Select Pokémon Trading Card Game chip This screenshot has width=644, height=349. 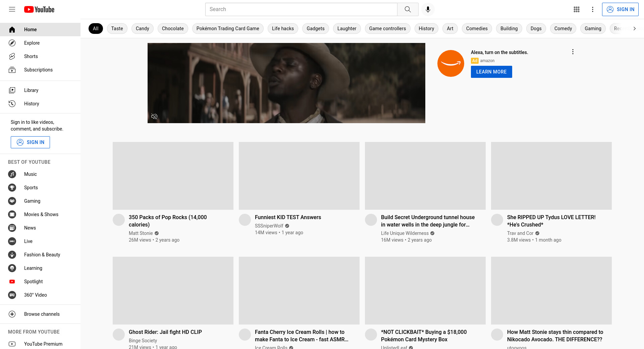[228, 29]
